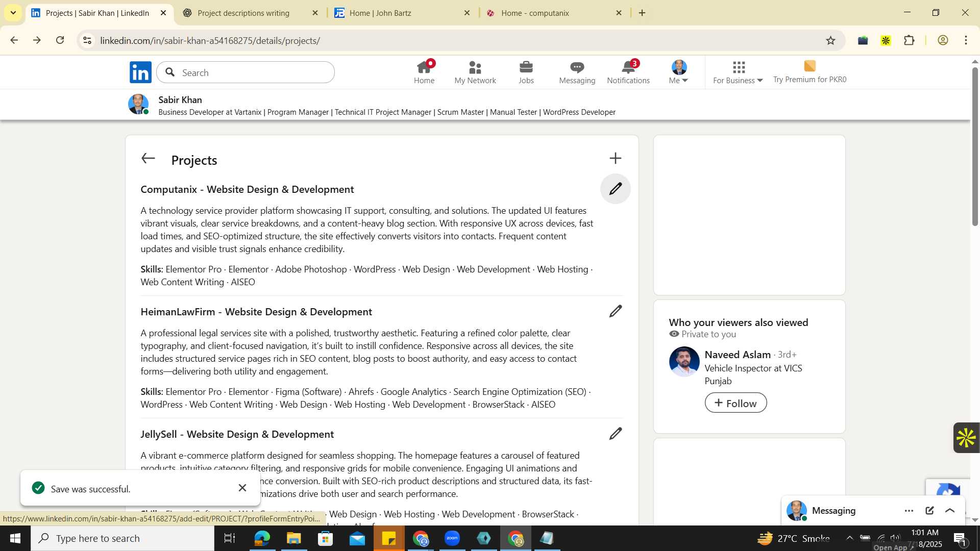The height and width of the screenshot is (551, 980).
Task: Open the tab search dropdown arrow
Action: (x=13, y=13)
